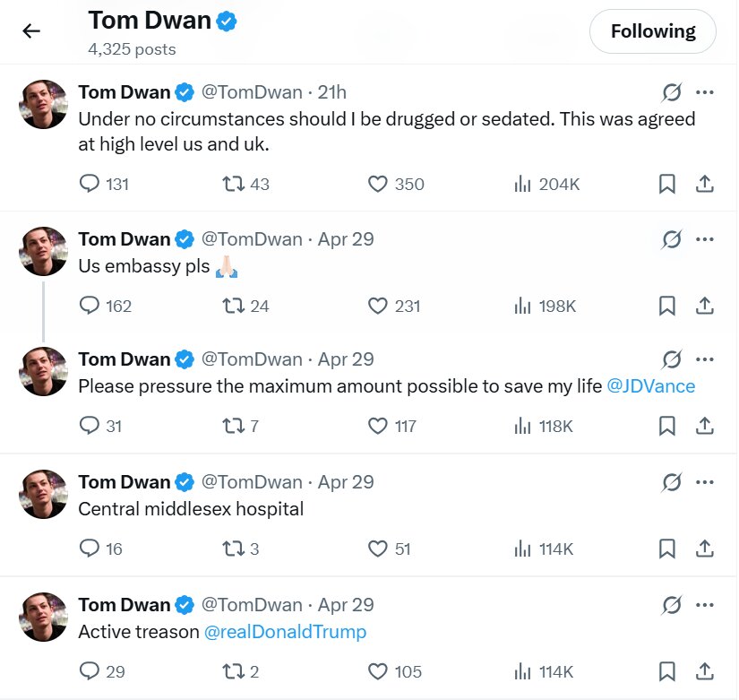Open more options on the Central middlesex hospital tweet
739x700 pixels.
click(x=705, y=481)
